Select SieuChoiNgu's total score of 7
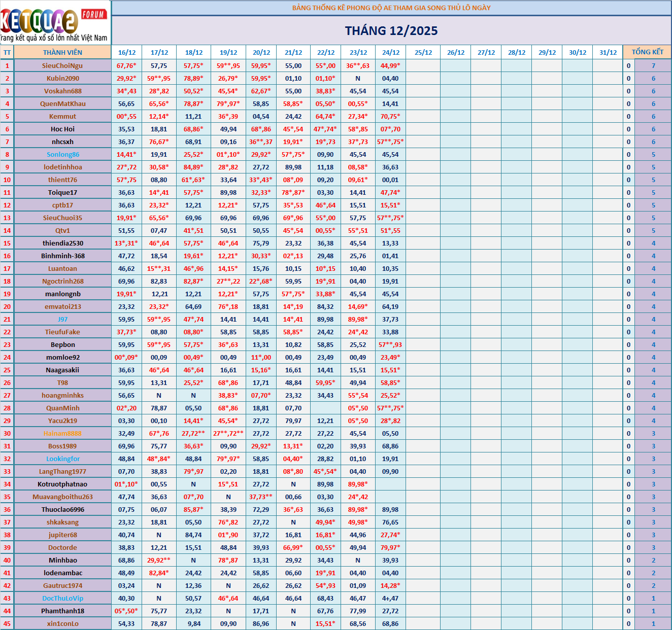The width and height of the screenshot is (672, 630). click(x=653, y=65)
